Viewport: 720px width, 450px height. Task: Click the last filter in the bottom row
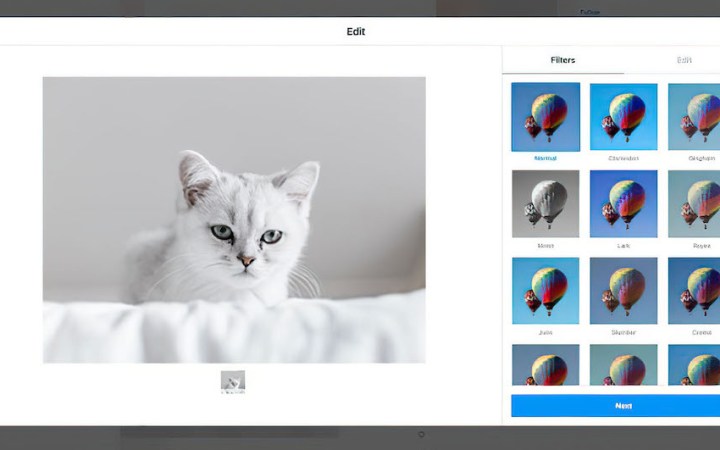694,365
